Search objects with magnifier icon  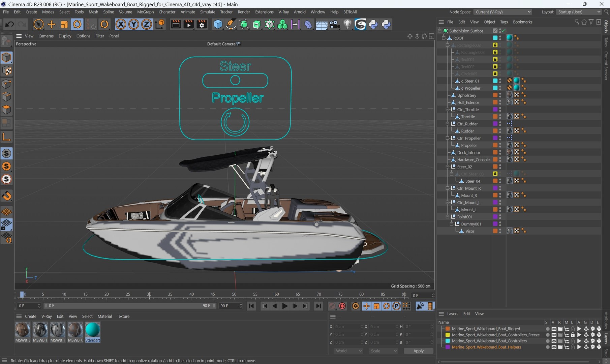click(577, 22)
